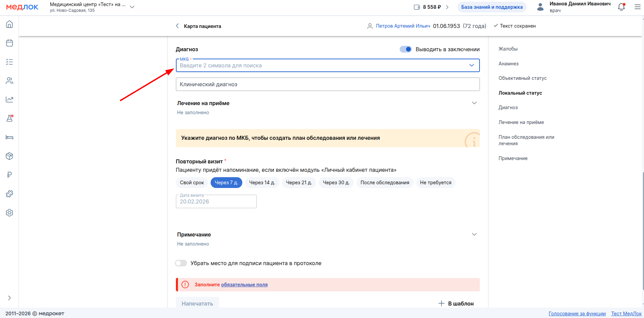This screenshot has height=318, width=644.
Task: Open the laboratory flask icon
Action: click(x=9, y=118)
